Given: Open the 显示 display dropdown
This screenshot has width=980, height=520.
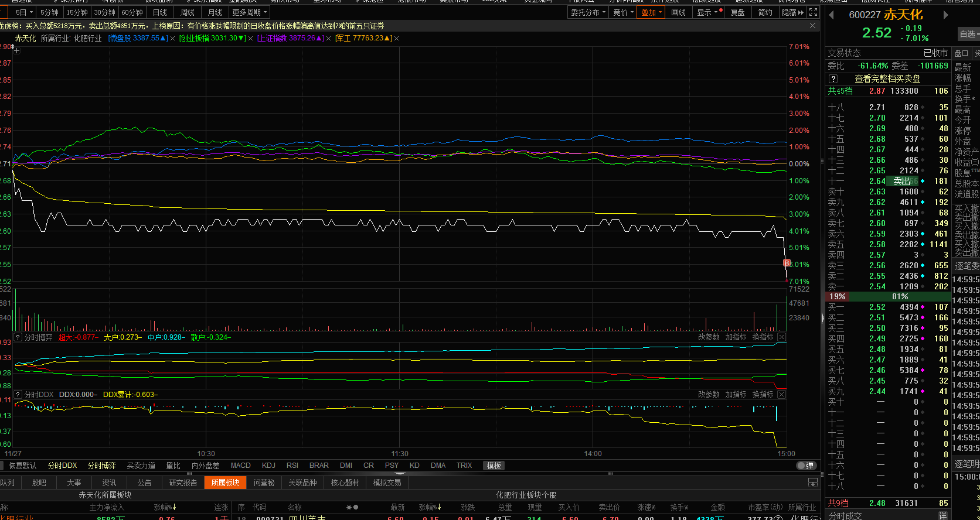Looking at the screenshot, I should [x=707, y=12].
